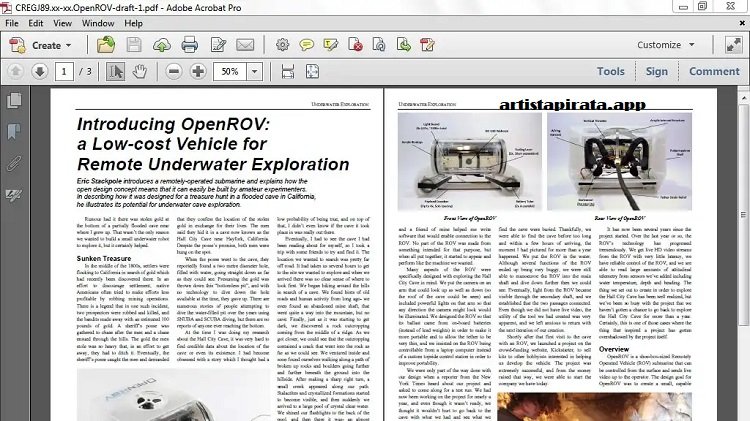Open the zoom level dropdown arrow
The width and height of the screenshot is (750, 421).
[254, 72]
